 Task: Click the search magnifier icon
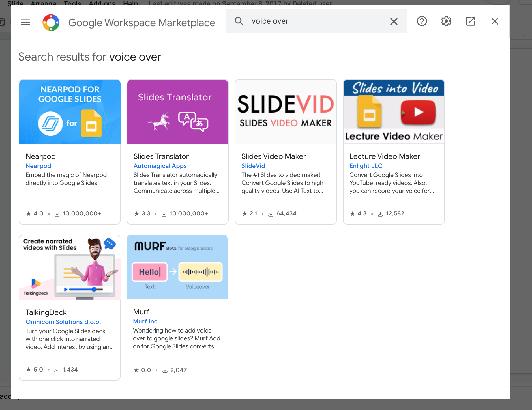[239, 21]
